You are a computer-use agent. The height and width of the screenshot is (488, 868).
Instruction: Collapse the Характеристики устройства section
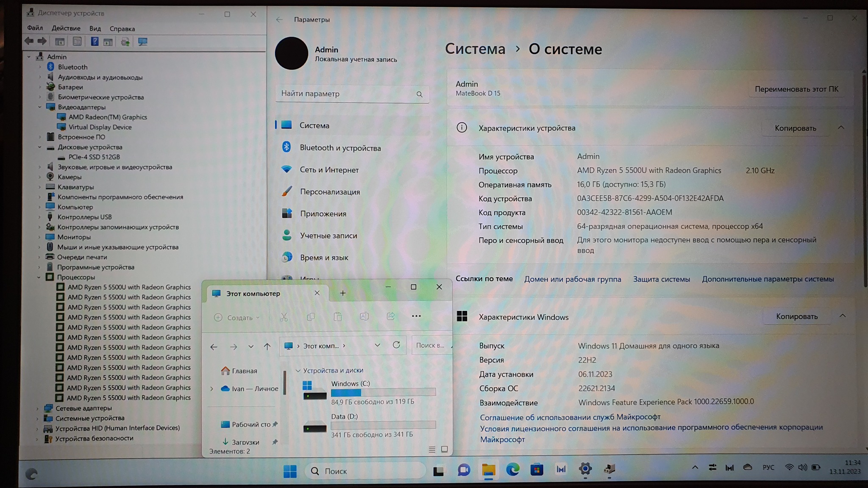(841, 128)
